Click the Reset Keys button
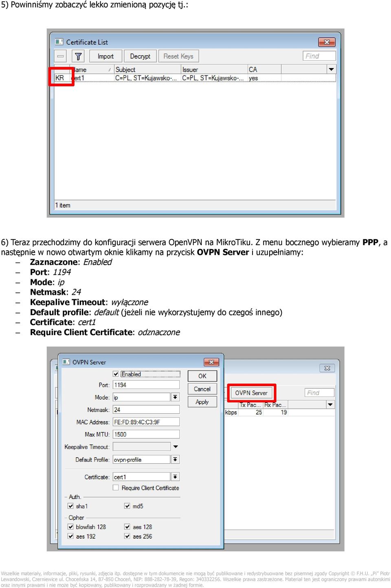Viewport: 391px width, 588px height. 178,56
